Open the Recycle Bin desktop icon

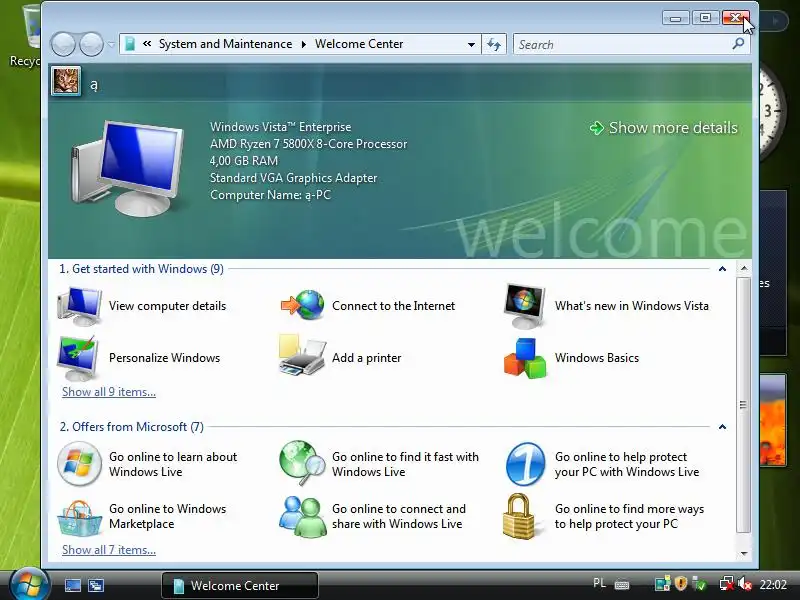coord(26,36)
